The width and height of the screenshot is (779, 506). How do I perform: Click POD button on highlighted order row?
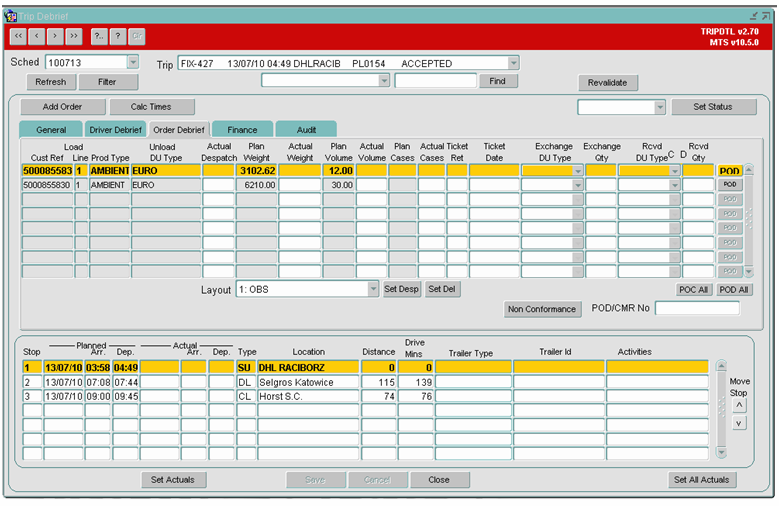tap(730, 171)
